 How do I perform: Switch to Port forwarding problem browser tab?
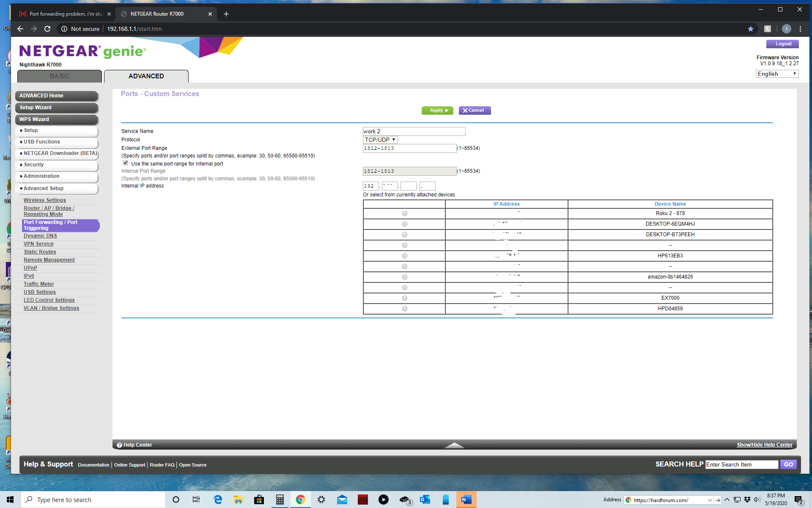66,14
